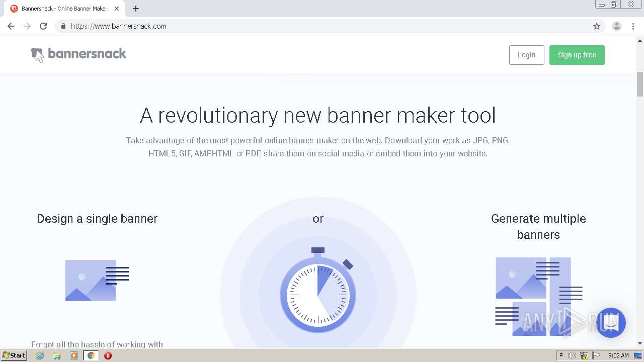The image size is (644, 362).
Task: Click the multiple banners illustration
Action: click(539, 297)
